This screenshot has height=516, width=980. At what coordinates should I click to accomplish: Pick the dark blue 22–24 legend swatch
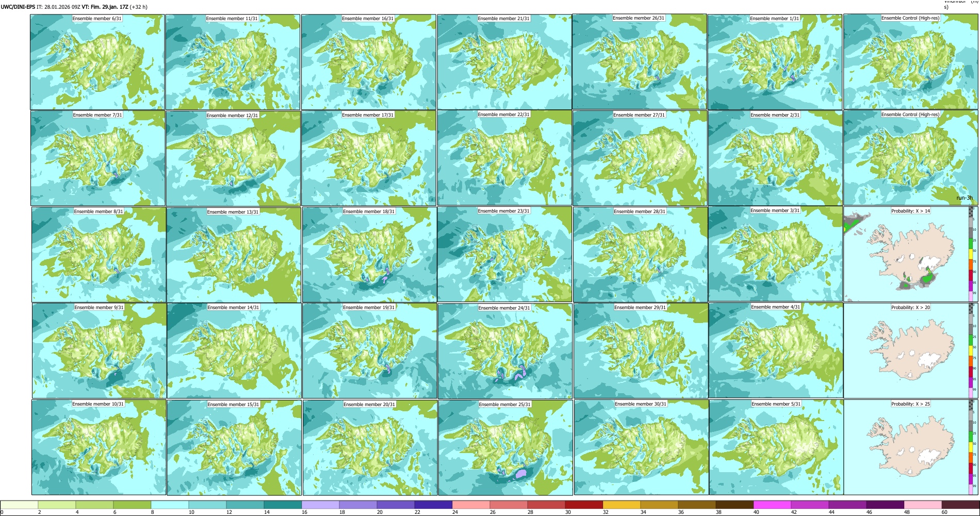[433, 505]
